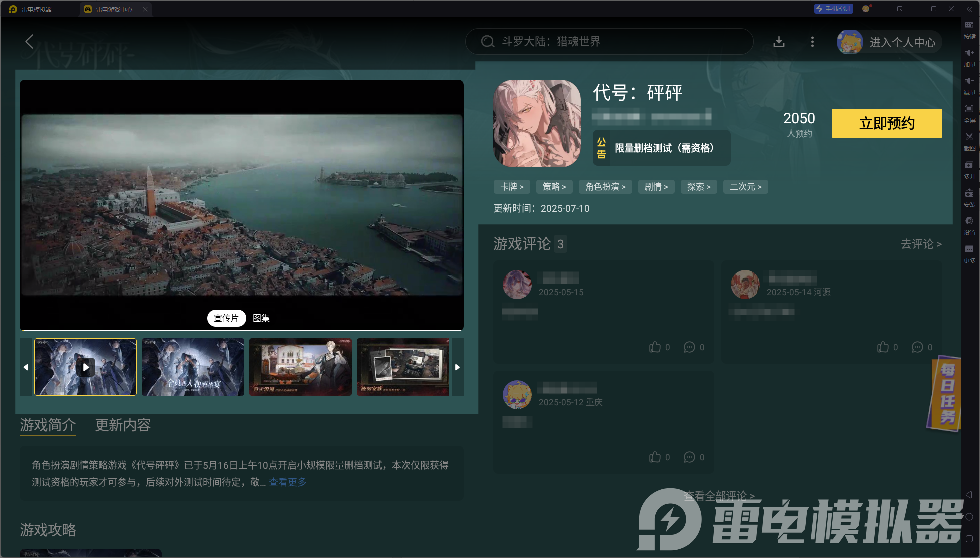The width and height of the screenshot is (980, 558).
Task: Like the 2025-05-15 comment
Action: 655,347
